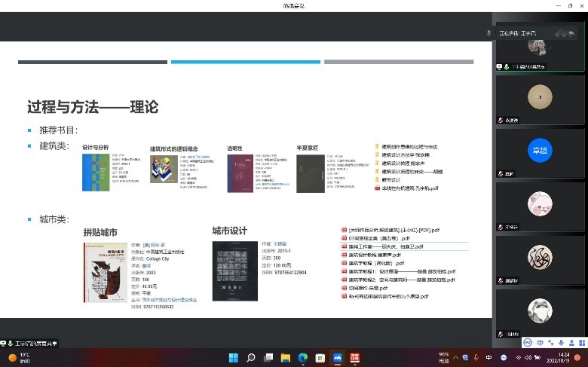Click the 设计与分析 book cover thumbnail
The image size is (588, 367).
click(95, 172)
